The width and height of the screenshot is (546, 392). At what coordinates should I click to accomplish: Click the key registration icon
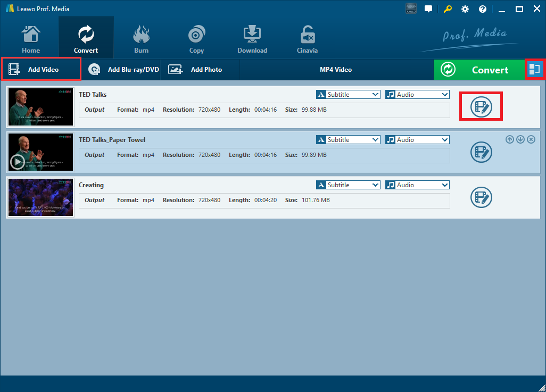point(448,9)
